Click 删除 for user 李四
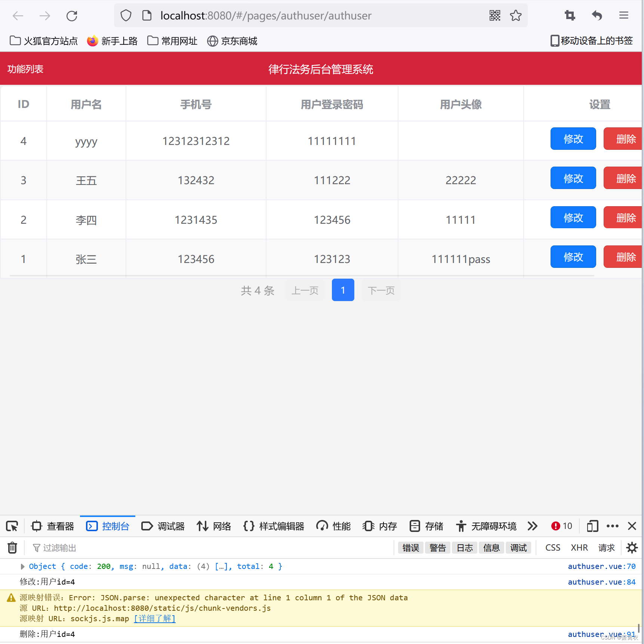Screen dimensions: 644x644 (x=623, y=217)
